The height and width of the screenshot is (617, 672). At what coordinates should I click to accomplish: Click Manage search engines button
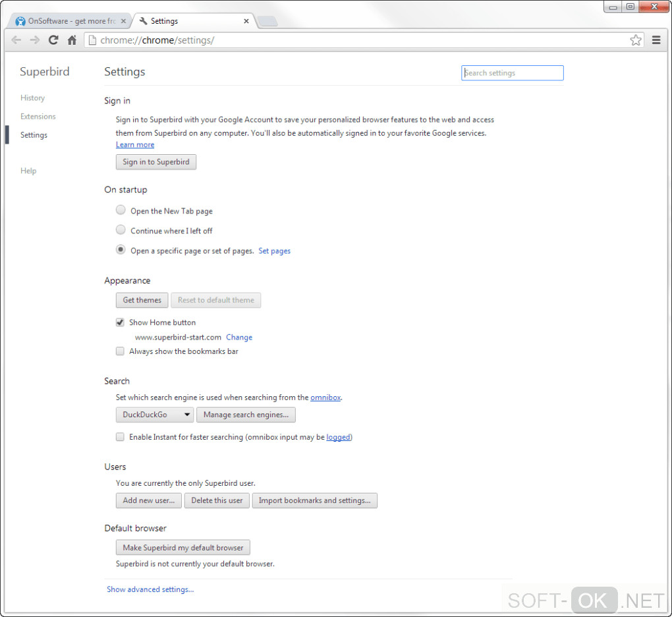[246, 415]
